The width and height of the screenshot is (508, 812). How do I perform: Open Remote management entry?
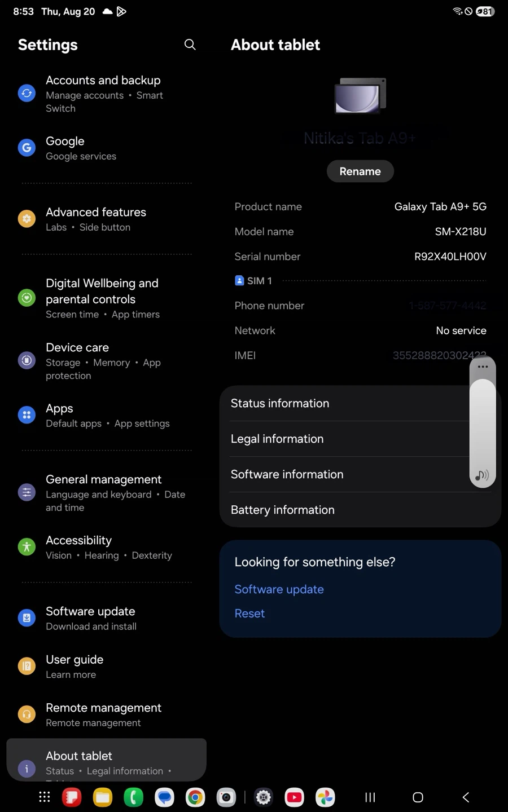point(106,714)
